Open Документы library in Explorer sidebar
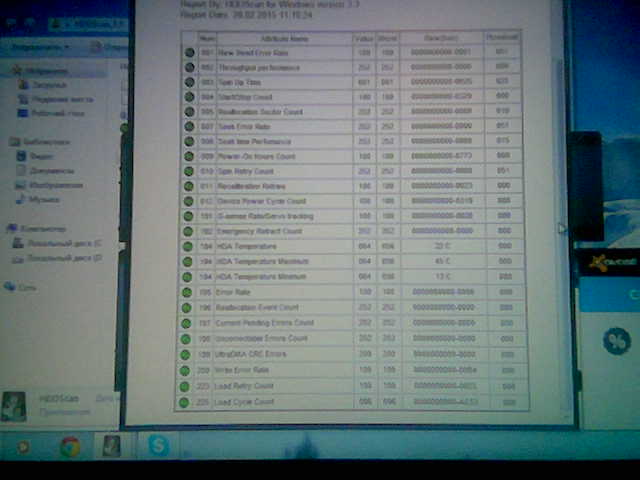 tap(45, 171)
